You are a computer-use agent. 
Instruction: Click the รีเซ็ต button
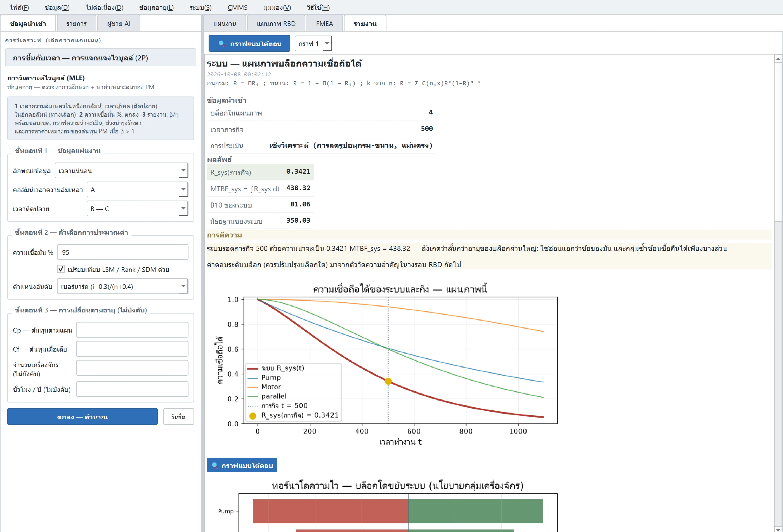click(179, 417)
